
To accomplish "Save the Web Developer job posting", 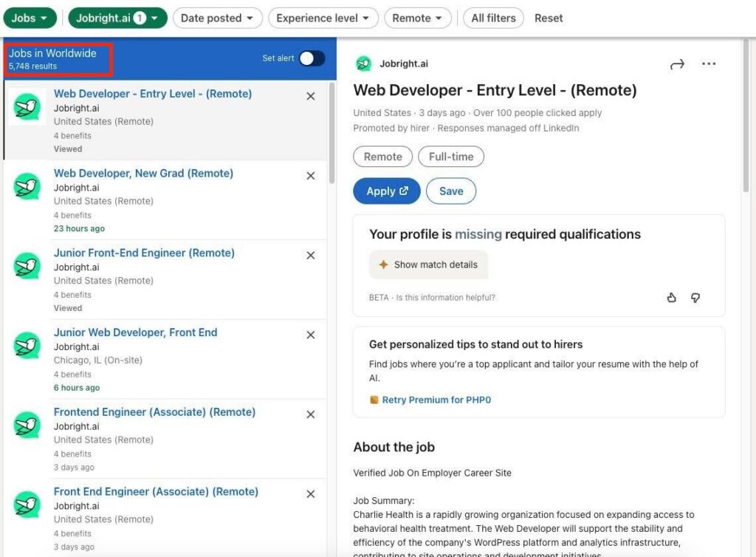I will (x=451, y=191).
